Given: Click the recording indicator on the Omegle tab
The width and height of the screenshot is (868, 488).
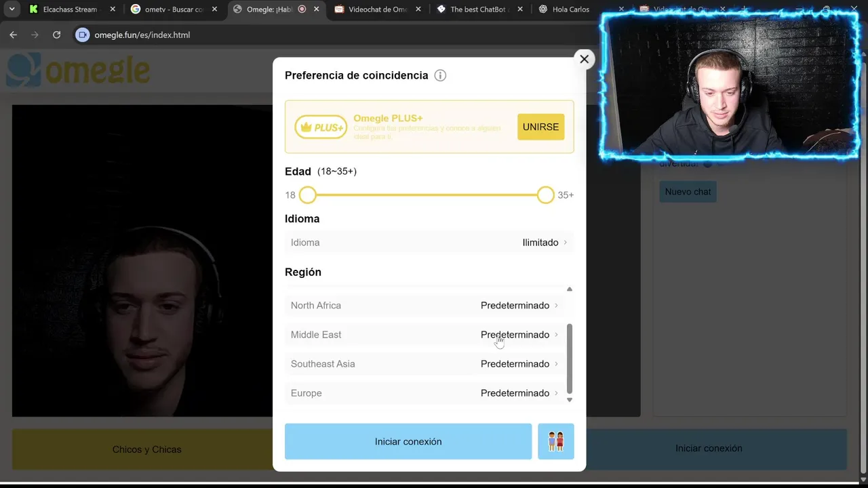Looking at the screenshot, I should pos(302,9).
